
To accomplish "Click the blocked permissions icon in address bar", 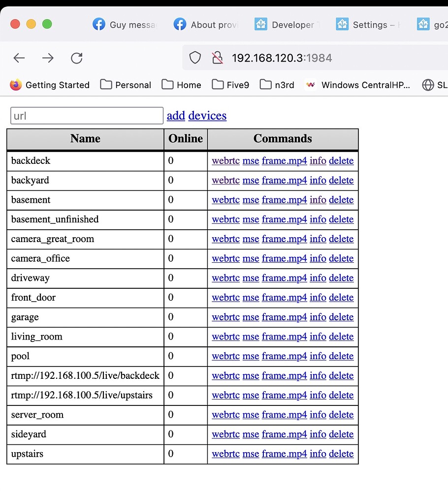I will [218, 58].
